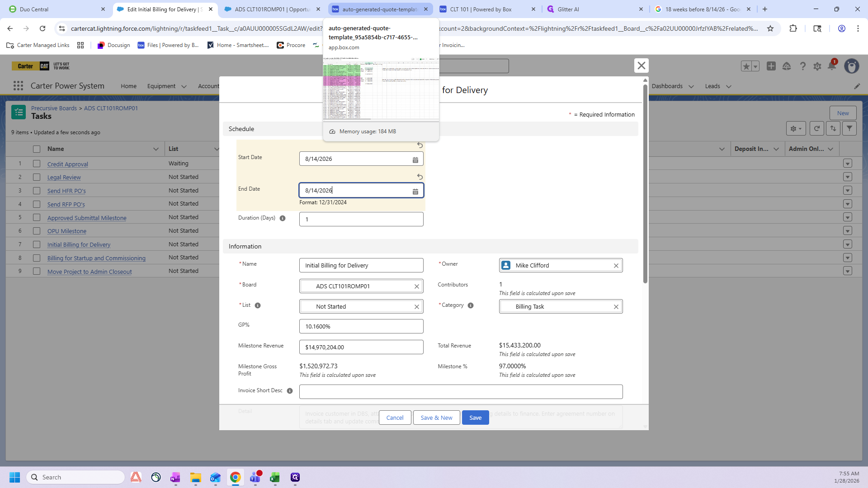The width and height of the screenshot is (868, 488).
Task: Open the Start Date calendar picker
Action: [x=415, y=160]
